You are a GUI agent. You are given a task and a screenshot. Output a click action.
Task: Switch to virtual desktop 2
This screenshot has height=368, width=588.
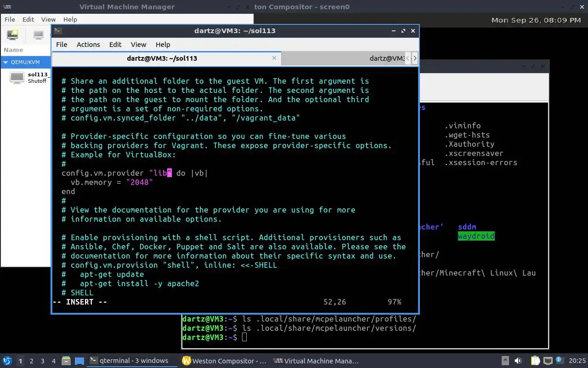[31, 361]
